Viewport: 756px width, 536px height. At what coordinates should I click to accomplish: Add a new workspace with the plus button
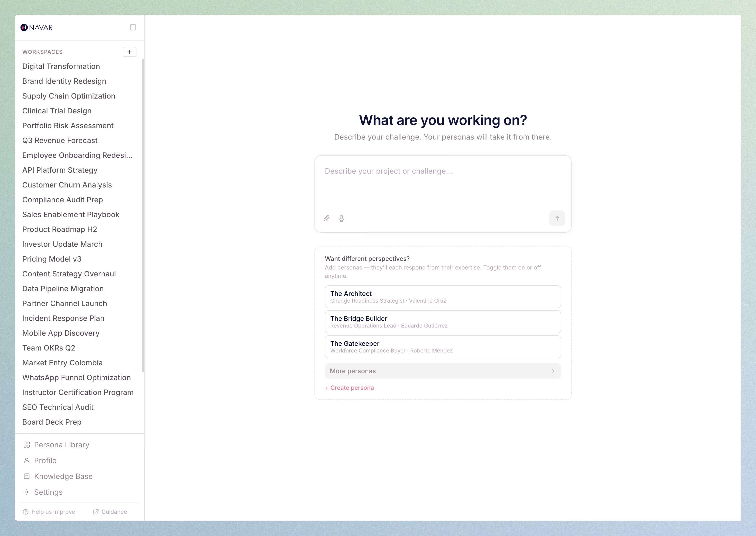(130, 52)
